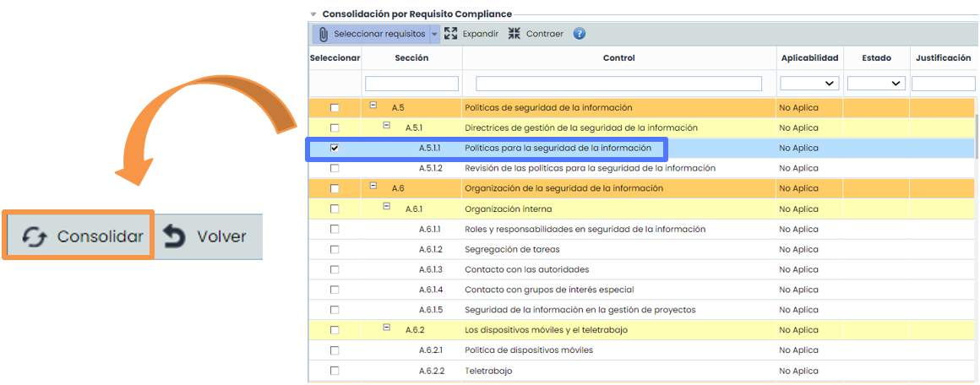Click the A.6.2.1 section code

pos(431,350)
